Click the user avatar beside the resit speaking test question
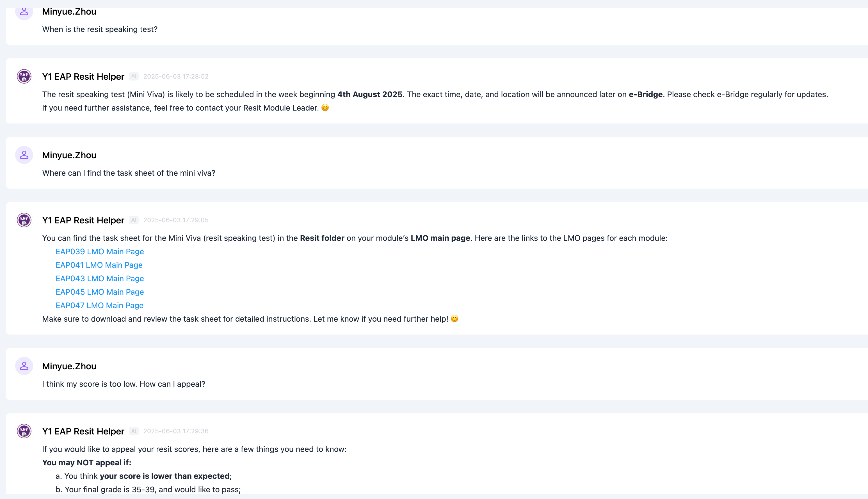The width and height of the screenshot is (868, 499). point(24,12)
